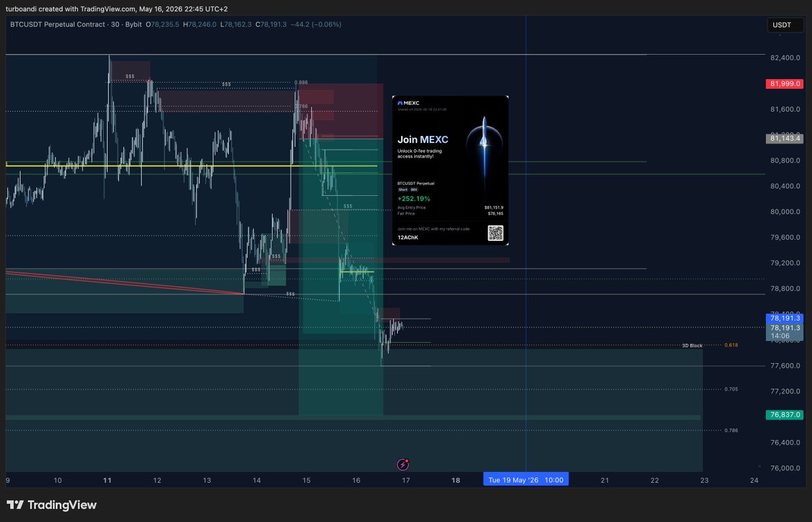The image size is (812, 522).
Task: Click the MEXC logo on the share card
Action: (409, 103)
